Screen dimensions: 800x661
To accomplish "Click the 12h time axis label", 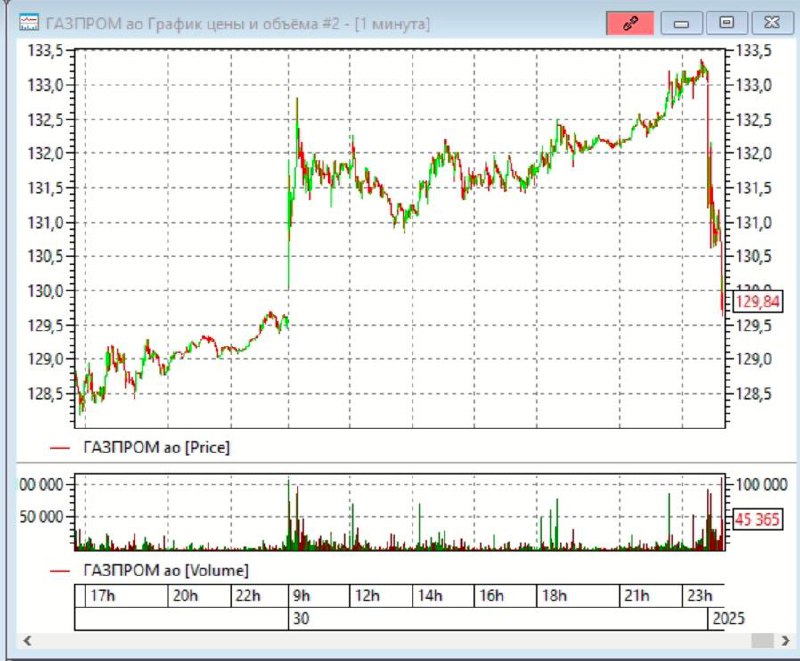I will pyautogui.click(x=367, y=595).
